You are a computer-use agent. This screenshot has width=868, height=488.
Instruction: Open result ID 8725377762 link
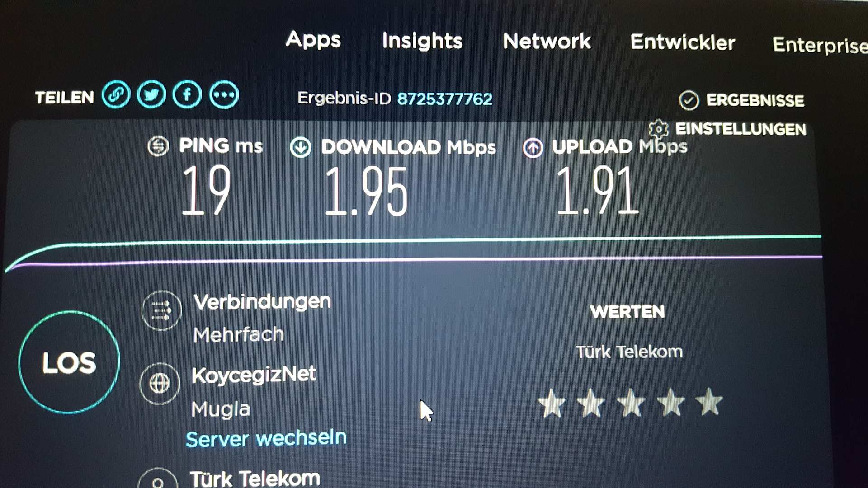444,99
